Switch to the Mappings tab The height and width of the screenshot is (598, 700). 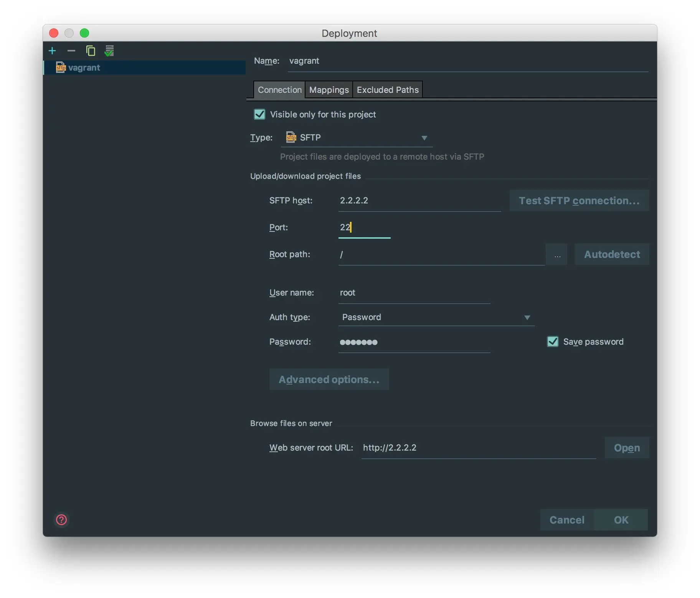[329, 90]
